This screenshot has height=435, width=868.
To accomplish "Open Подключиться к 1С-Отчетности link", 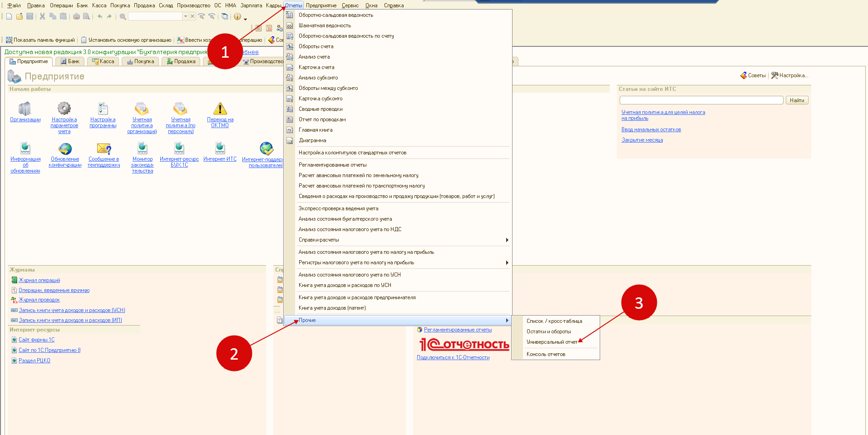I will pos(453,357).
